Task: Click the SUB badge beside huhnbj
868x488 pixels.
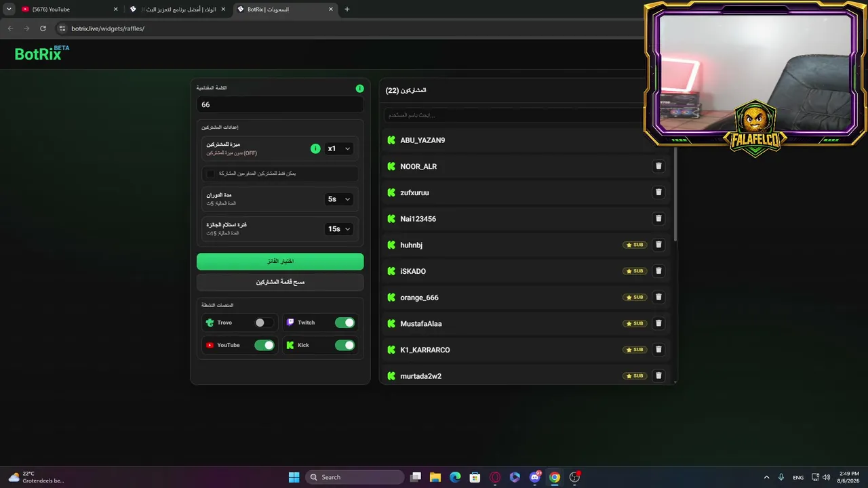Action: [x=635, y=245]
